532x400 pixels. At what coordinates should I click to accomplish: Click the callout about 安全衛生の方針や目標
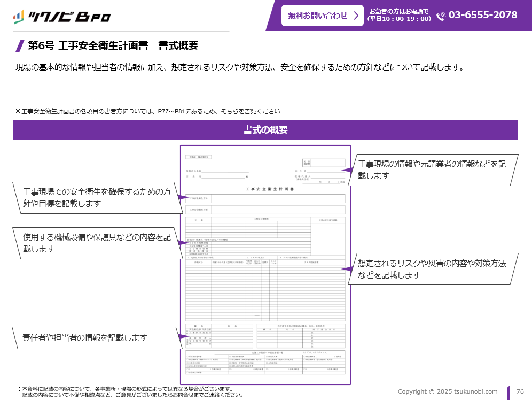pos(98,198)
